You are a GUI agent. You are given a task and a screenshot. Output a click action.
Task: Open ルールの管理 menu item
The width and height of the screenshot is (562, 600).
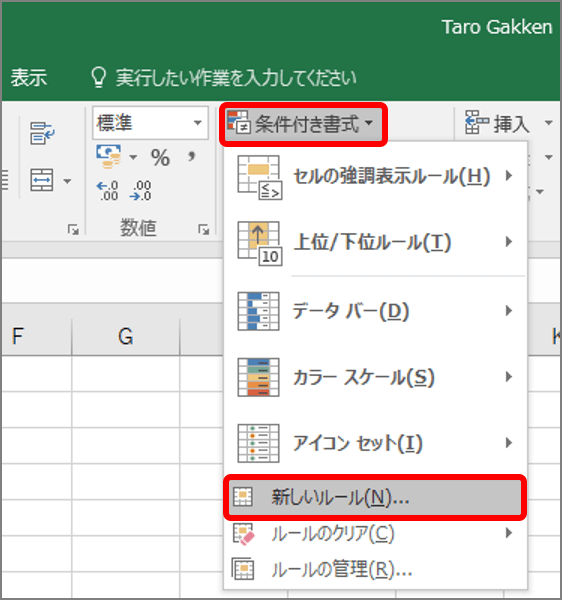point(375,570)
